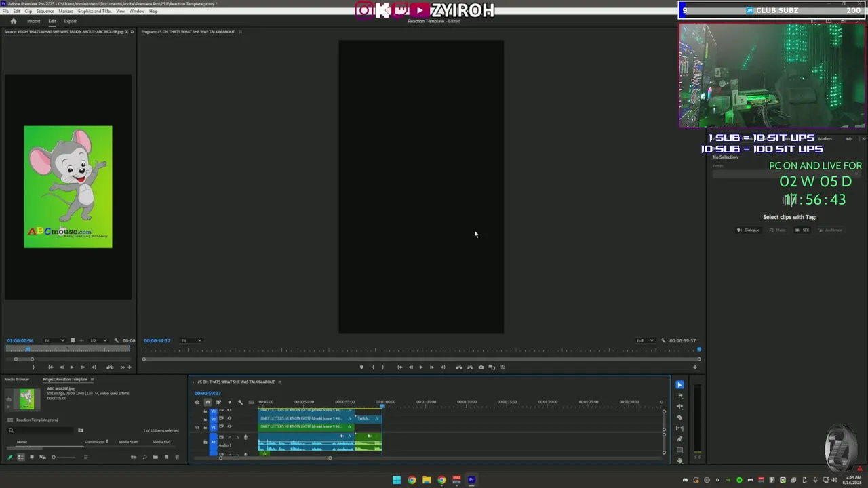Play Program monitor sequence

(421, 367)
